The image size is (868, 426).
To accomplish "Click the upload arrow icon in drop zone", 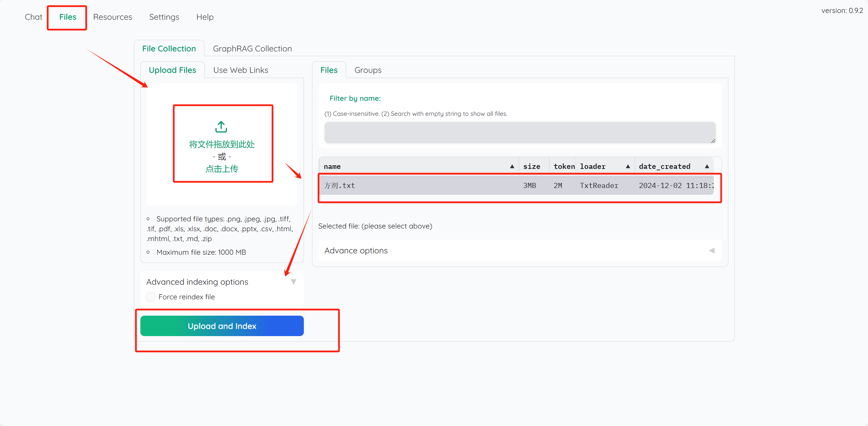I will pyautogui.click(x=221, y=127).
